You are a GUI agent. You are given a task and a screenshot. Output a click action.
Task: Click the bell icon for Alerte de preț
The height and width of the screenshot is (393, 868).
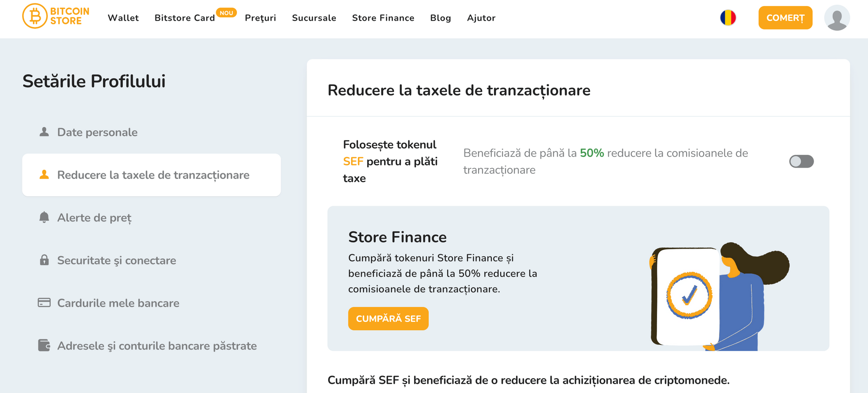tap(44, 217)
